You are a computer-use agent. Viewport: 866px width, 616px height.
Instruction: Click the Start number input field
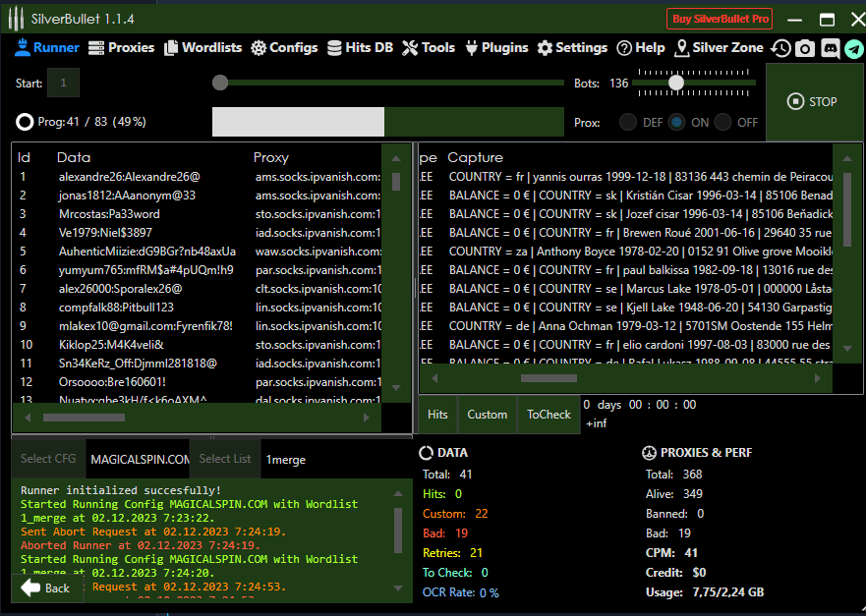click(63, 84)
